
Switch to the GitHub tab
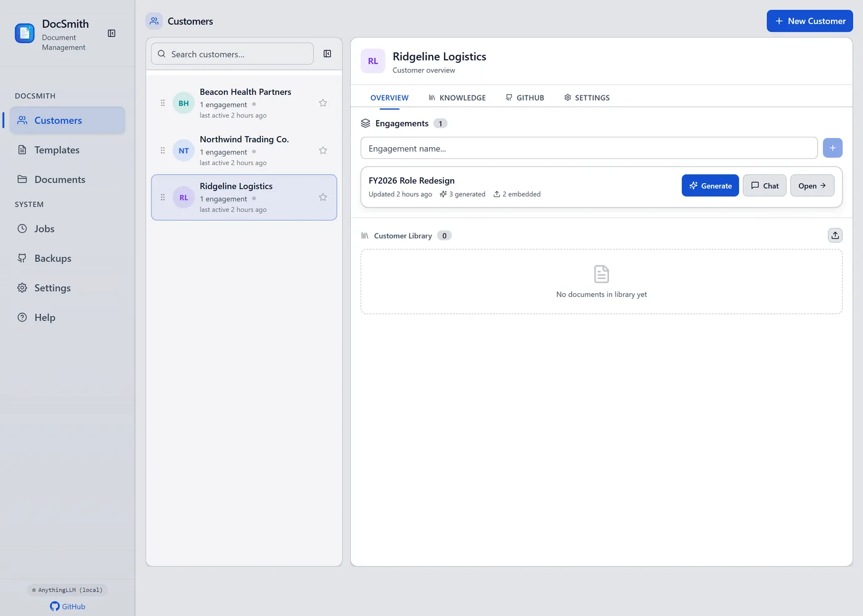(x=525, y=97)
